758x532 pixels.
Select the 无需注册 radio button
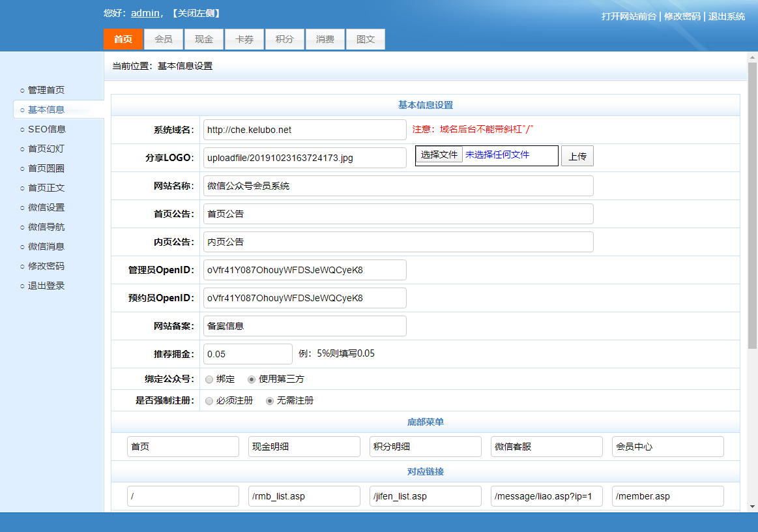pos(270,401)
